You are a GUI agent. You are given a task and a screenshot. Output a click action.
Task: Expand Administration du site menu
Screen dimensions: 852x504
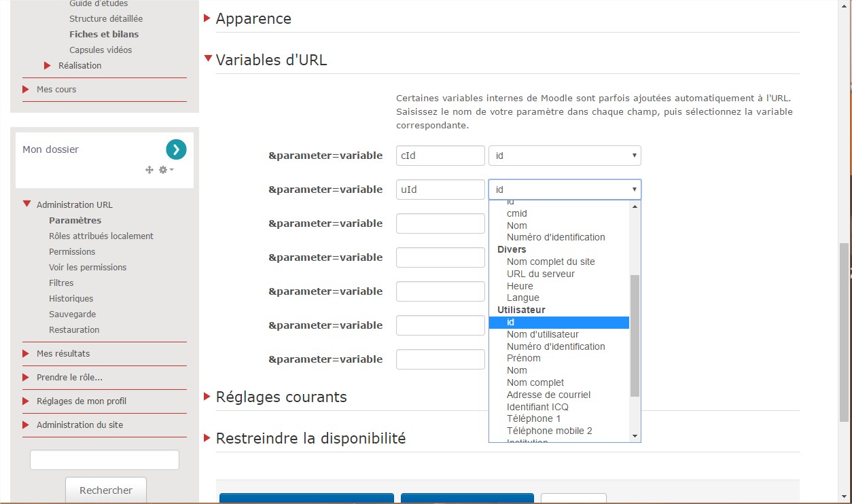click(79, 425)
